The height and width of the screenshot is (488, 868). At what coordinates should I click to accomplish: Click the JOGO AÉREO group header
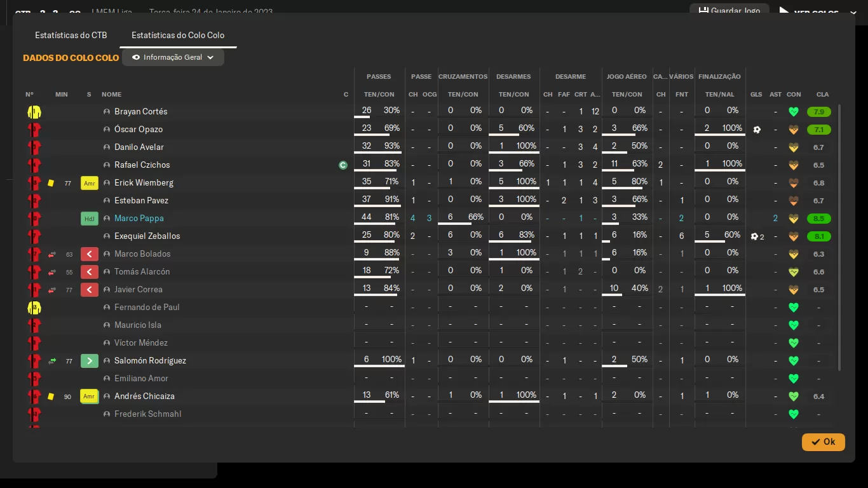pos(627,77)
